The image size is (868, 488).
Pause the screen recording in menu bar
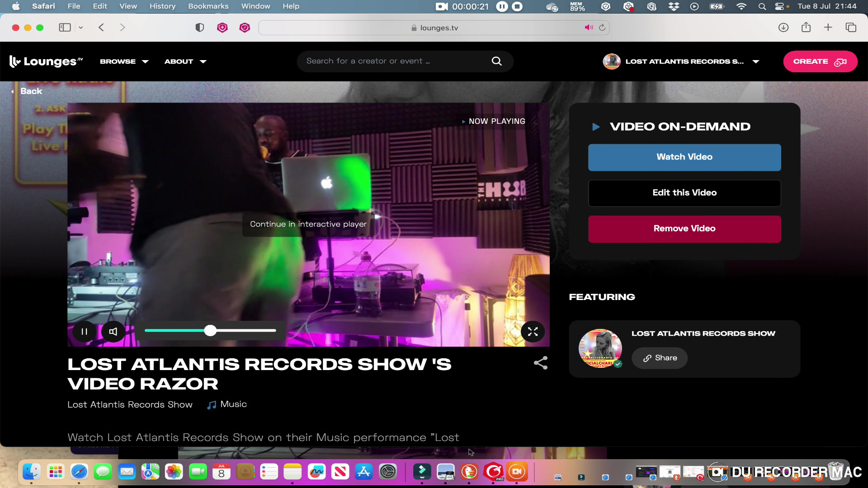click(x=502, y=6)
